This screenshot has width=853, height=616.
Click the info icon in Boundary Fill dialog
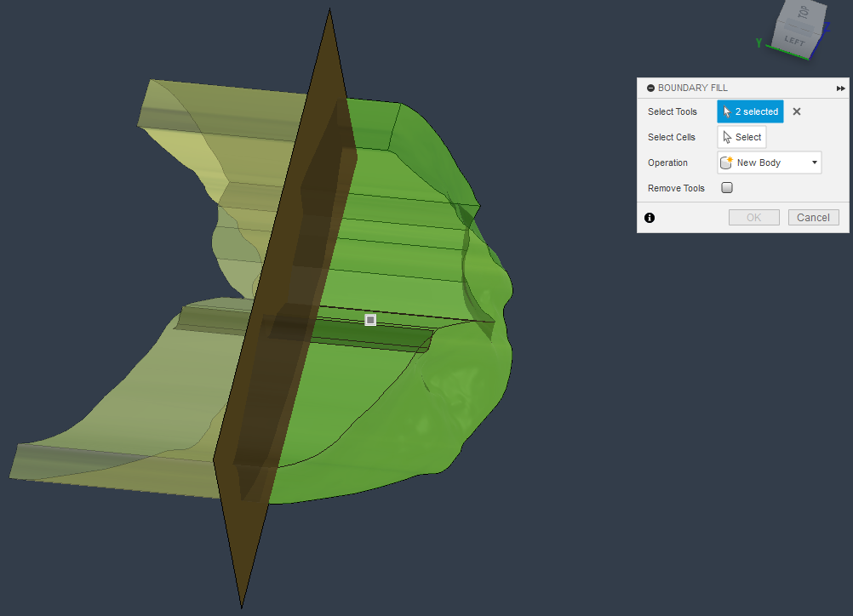(x=650, y=218)
